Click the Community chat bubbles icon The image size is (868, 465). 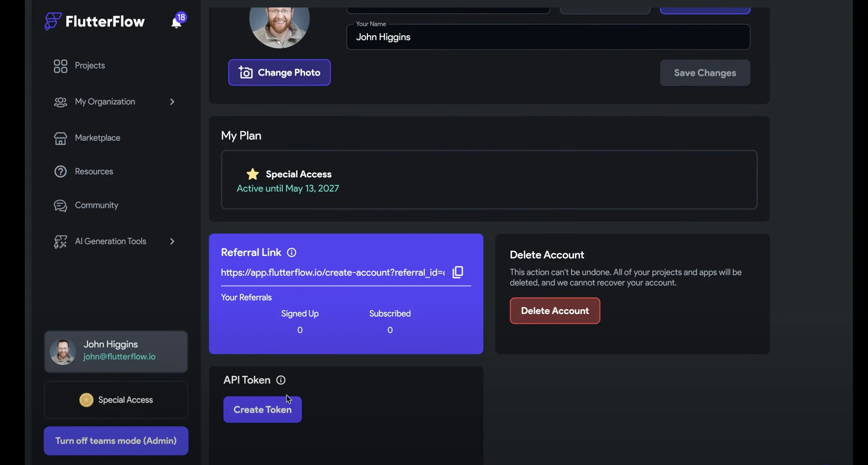pyautogui.click(x=60, y=205)
